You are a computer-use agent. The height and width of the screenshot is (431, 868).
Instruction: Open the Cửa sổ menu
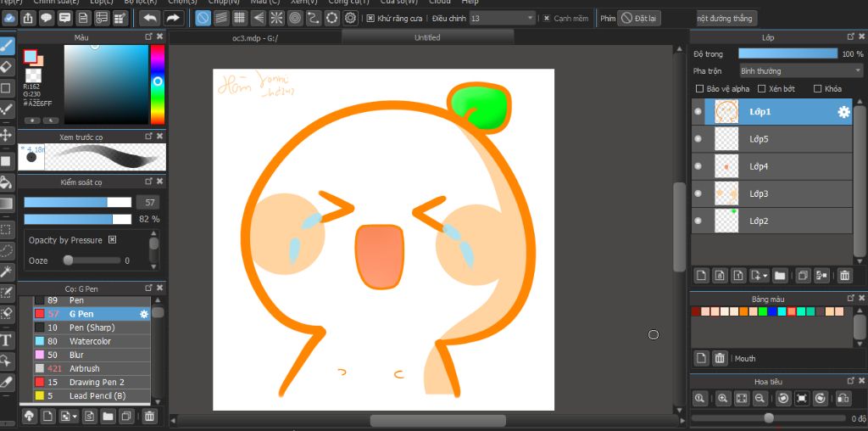tap(398, 2)
